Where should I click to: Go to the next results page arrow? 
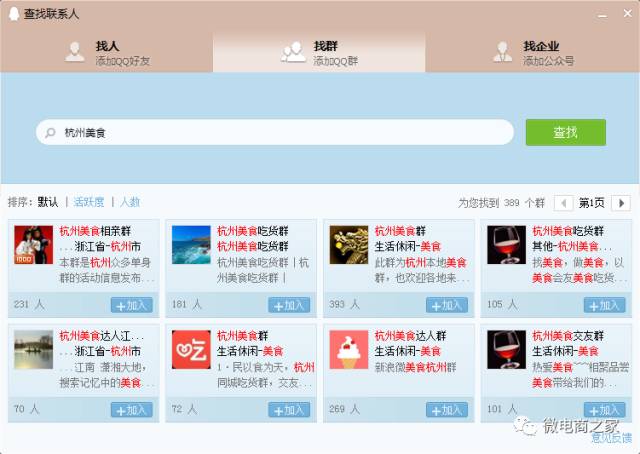[x=621, y=203]
